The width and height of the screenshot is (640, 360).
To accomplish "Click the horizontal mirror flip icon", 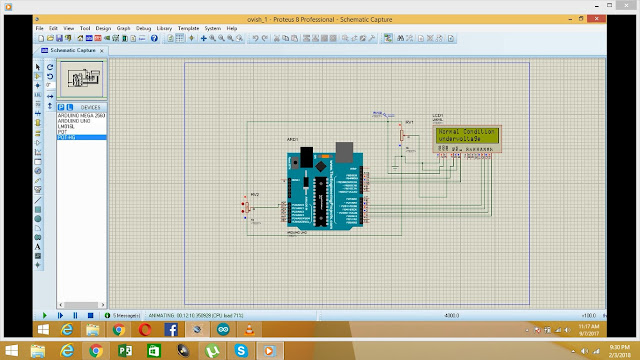I will coord(50,96).
